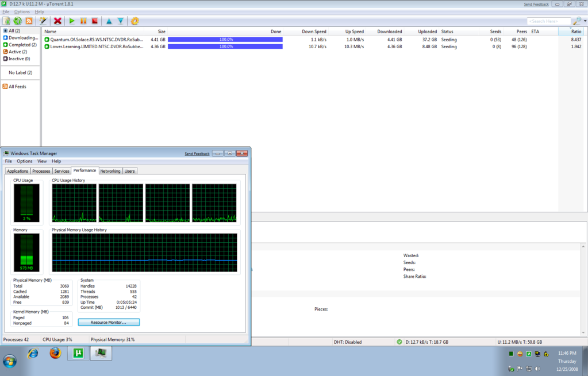Launch Internet Explorer from the taskbar
This screenshot has height=376, width=588.
tap(33, 353)
